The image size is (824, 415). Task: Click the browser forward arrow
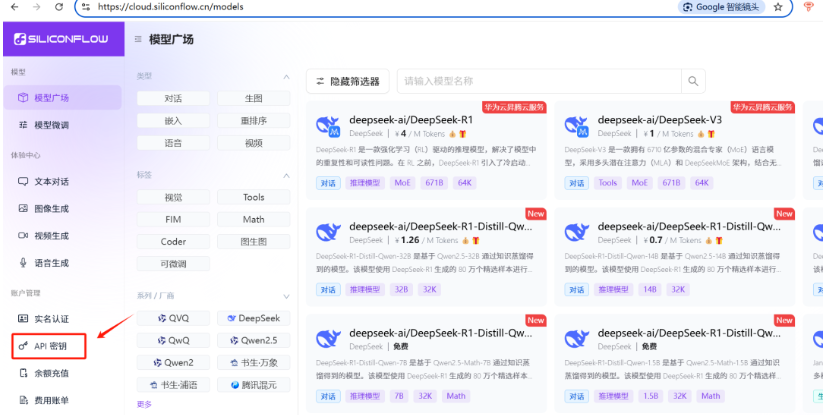[x=36, y=7]
